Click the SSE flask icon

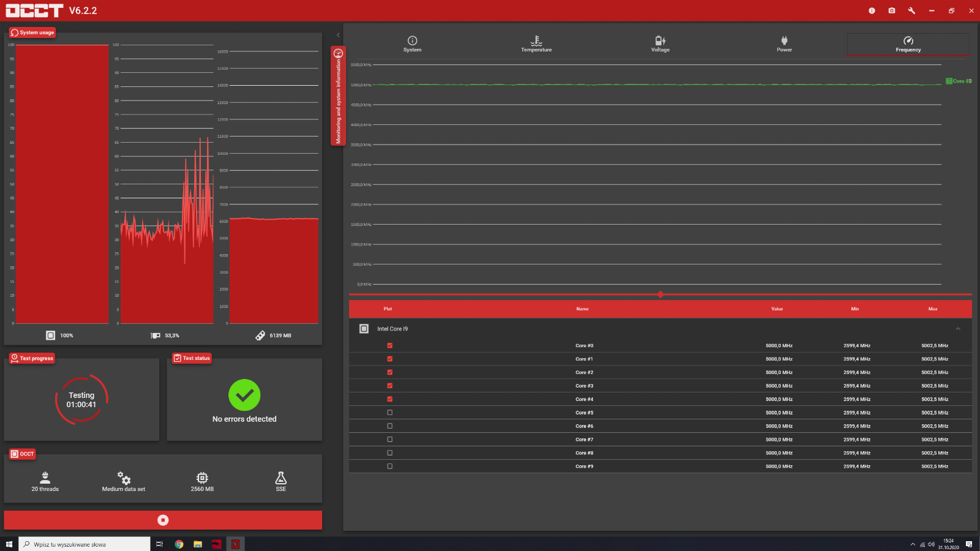pyautogui.click(x=281, y=478)
